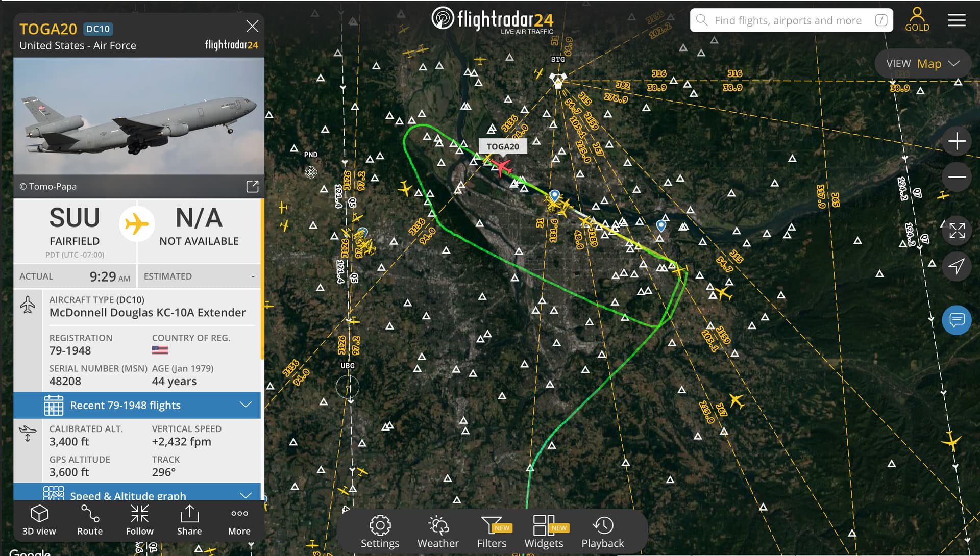Toggle fullscreen map mode
Viewport: 980px width, 556px height.
tap(957, 231)
